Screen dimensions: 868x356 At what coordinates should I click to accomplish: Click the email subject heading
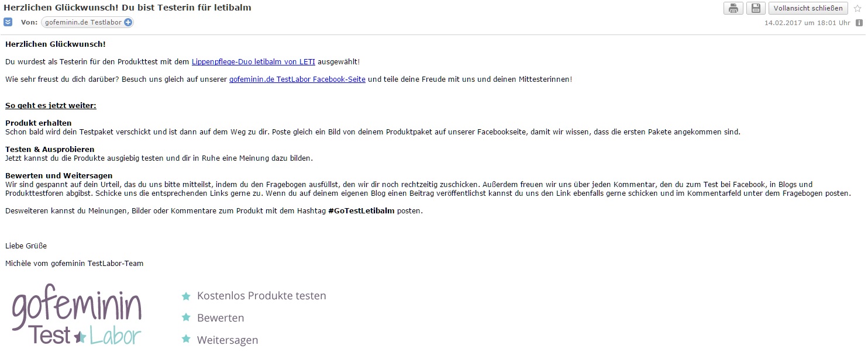(128, 8)
